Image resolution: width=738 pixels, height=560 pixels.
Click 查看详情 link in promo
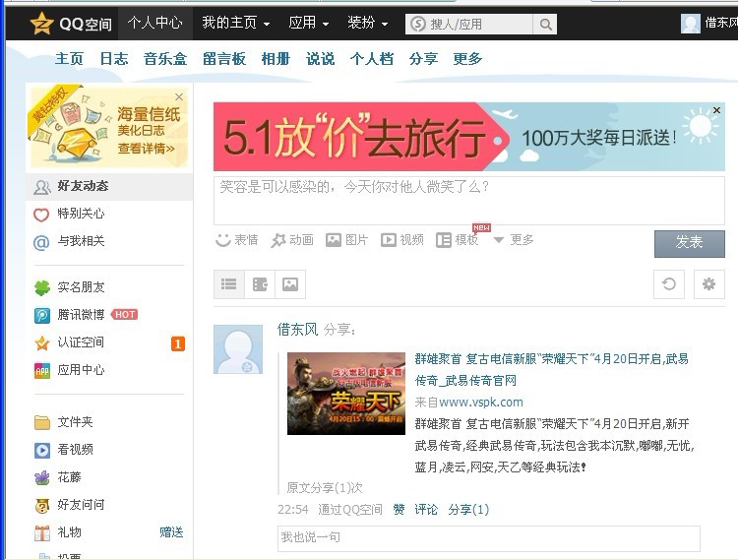coord(146,149)
